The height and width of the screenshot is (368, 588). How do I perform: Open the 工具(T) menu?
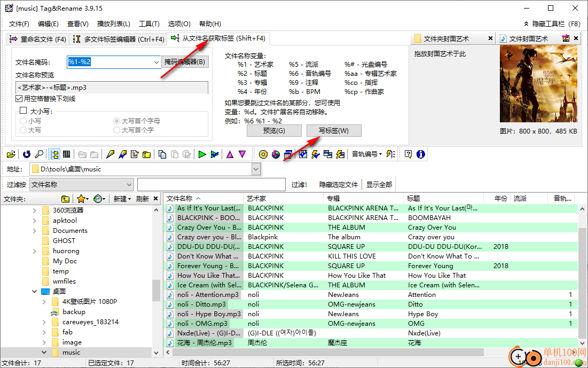(x=149, y=24)
